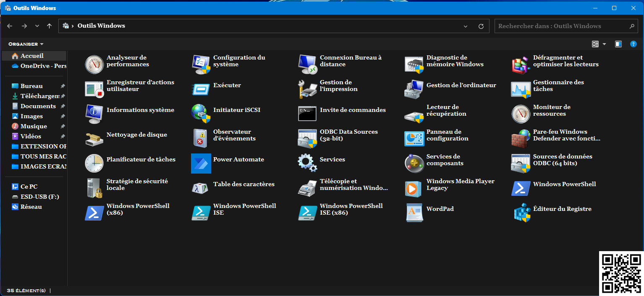The height and width of the screenshot is (296, 644).
Task: Open Documents in the sidebar
Action: click(x=34, y=106)
